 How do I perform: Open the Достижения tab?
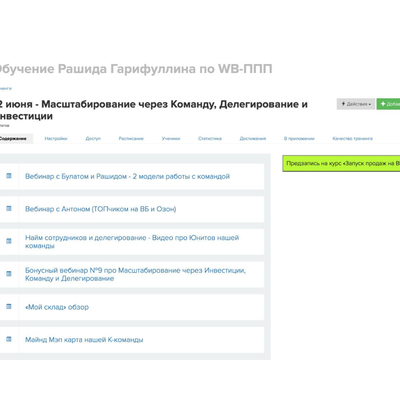coord(253,138)
